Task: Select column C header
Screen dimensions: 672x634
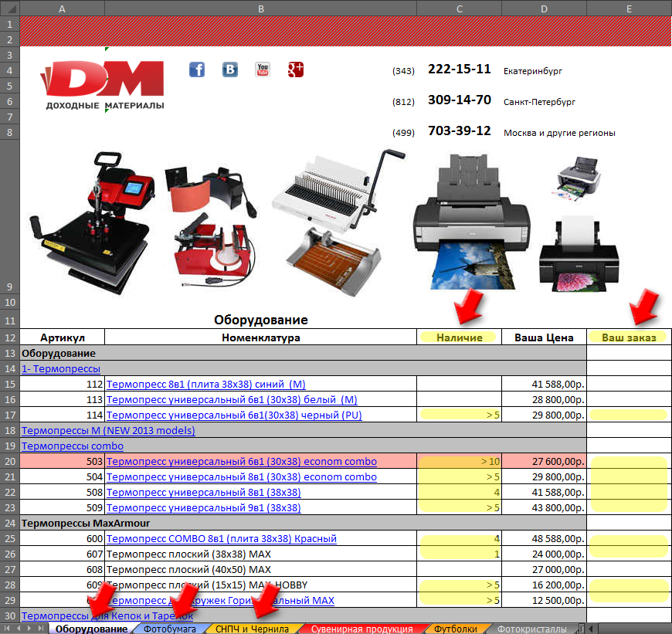Action: (459, 8)
